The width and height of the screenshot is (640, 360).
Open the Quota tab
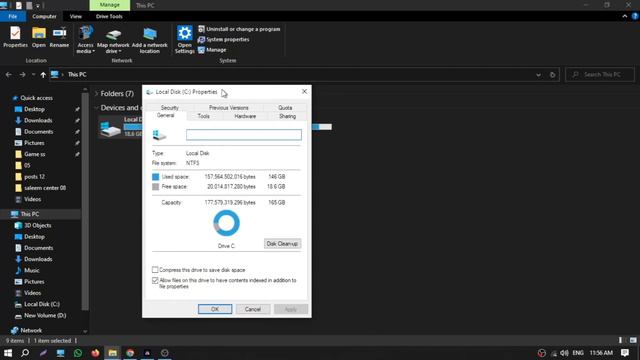(x=285, y=107)
